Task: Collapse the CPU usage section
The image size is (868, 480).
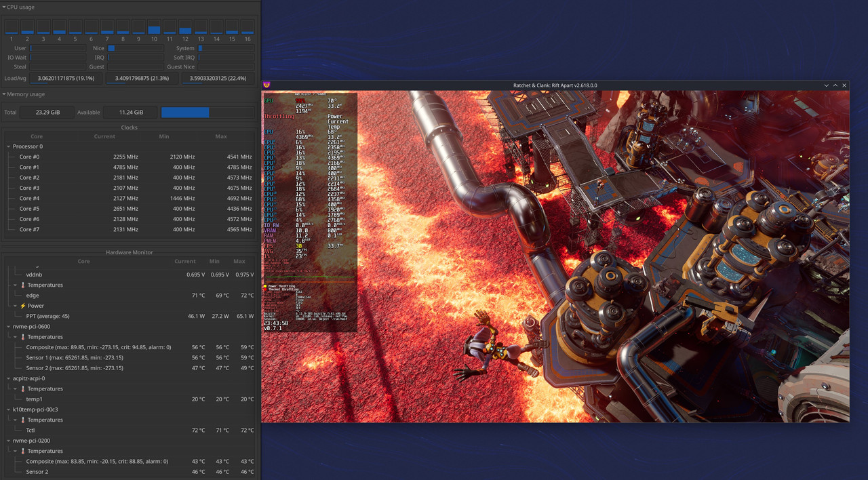Action: tap(3, 7)
